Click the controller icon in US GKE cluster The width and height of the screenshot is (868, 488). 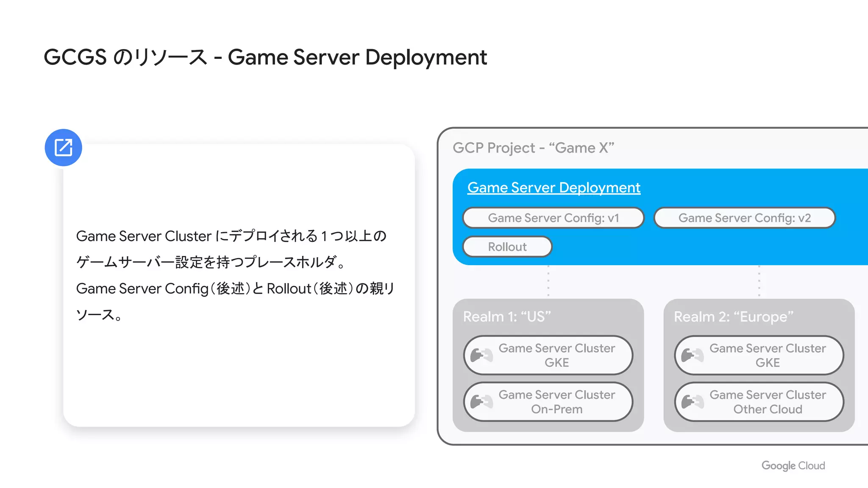pyautogui.click(x=481, y=355)
